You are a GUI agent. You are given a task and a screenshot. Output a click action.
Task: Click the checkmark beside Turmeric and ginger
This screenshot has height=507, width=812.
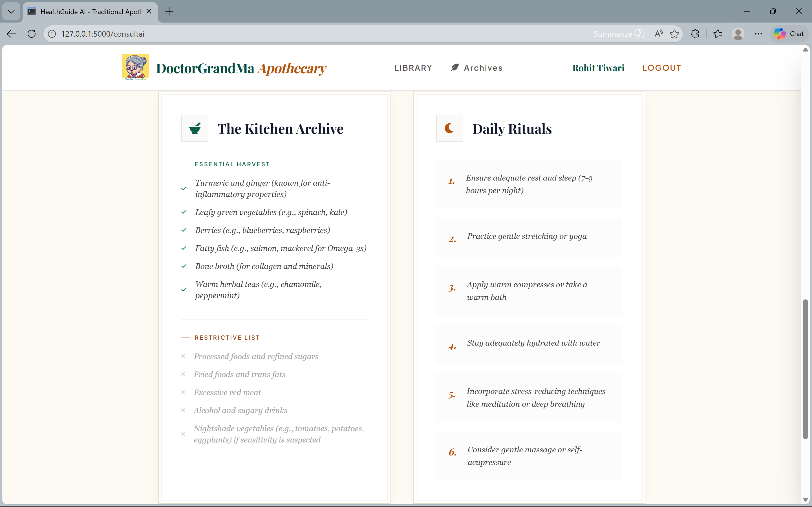(x=184, y=188)
